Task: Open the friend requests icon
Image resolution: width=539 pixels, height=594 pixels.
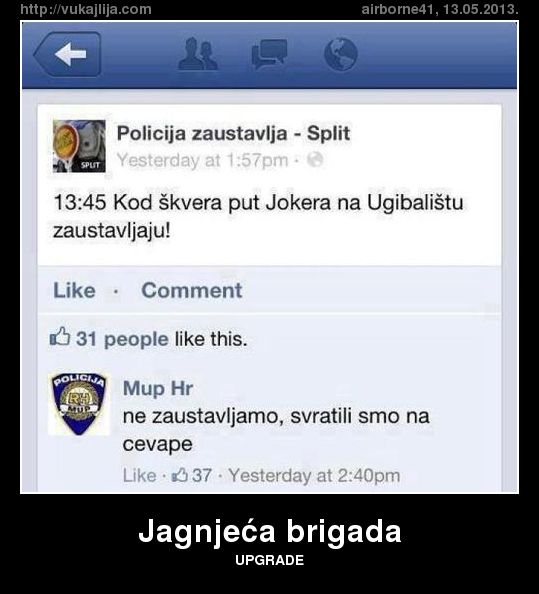Action: 198,54
